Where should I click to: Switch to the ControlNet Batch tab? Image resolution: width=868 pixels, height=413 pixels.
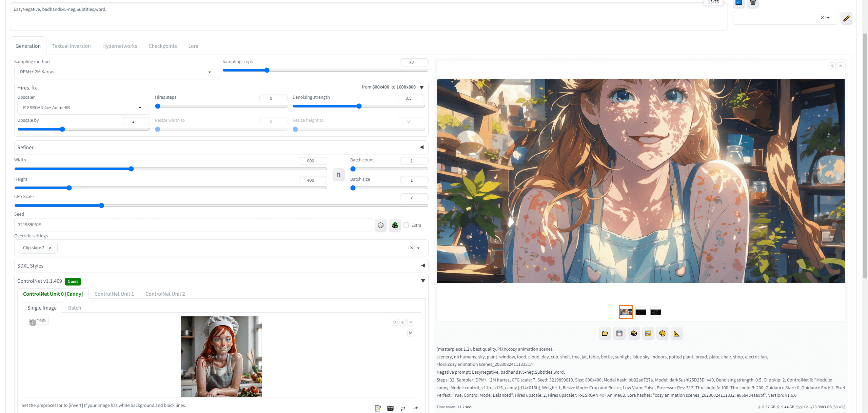pyautogui.click(x=74, y=308)
